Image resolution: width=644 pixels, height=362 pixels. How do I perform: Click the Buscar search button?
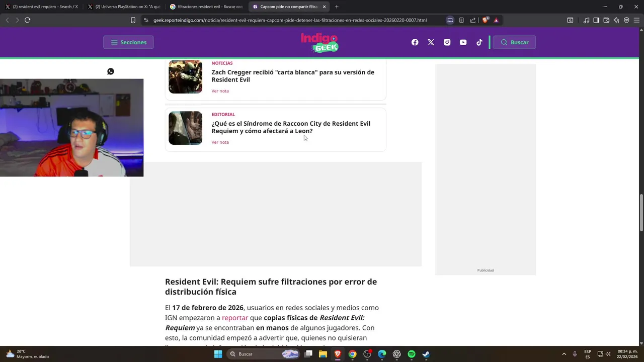(x=514, y=42)
